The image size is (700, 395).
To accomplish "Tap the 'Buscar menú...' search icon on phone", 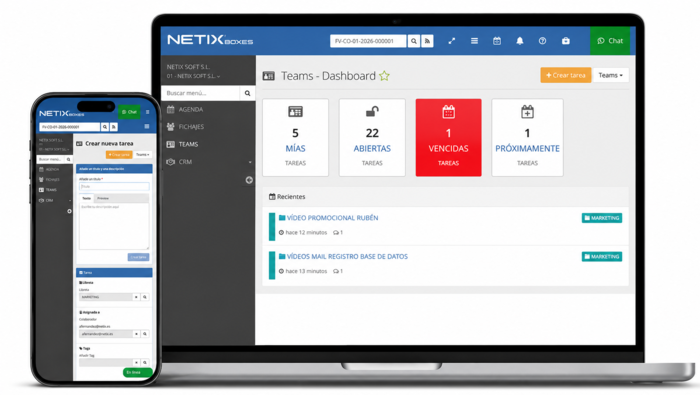I will (x=68, y=159).
